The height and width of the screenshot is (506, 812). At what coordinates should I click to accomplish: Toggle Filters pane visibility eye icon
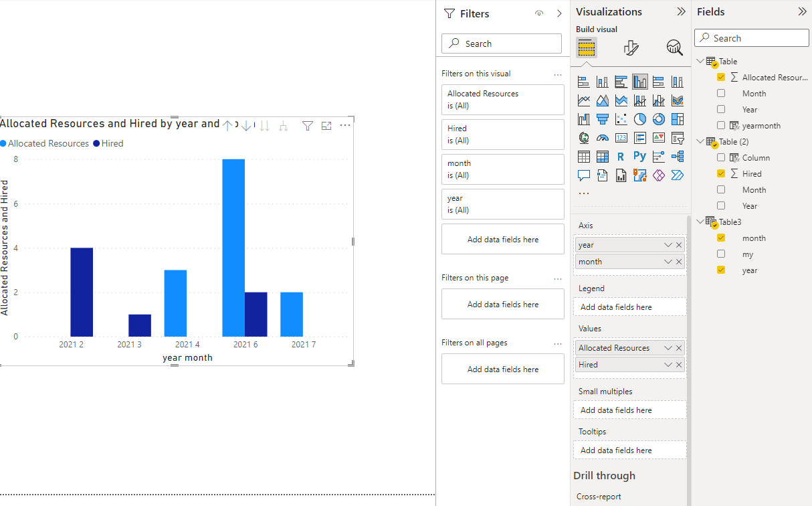(539, 13)
